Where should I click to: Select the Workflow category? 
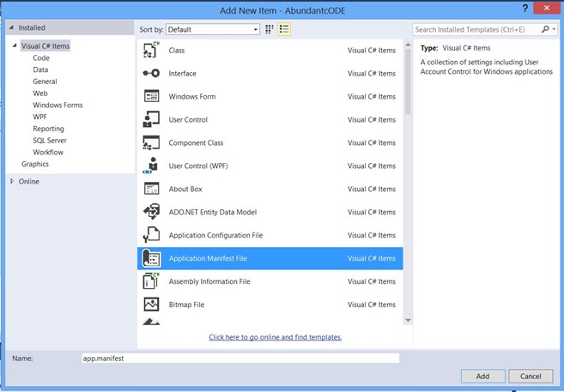coord(48,152)
